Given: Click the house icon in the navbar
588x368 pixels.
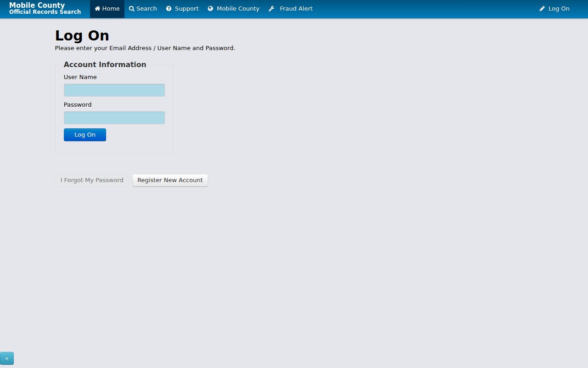Looking at the screenshot, I should coord(97,9).
